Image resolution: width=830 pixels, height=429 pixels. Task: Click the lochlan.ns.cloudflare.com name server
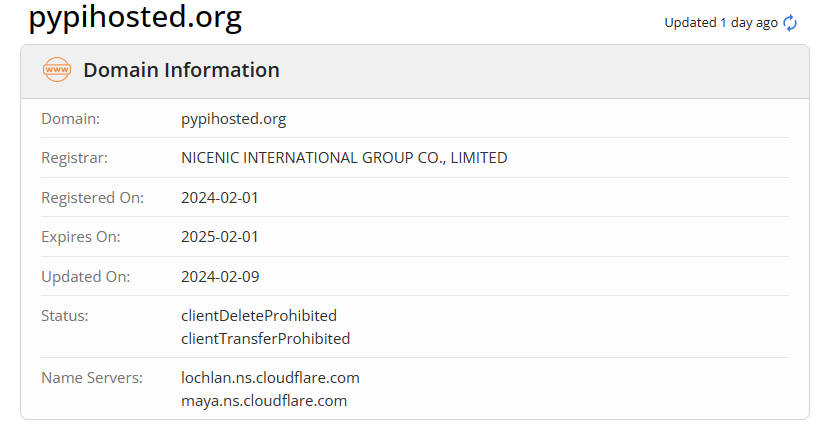(x=270, y=378)
